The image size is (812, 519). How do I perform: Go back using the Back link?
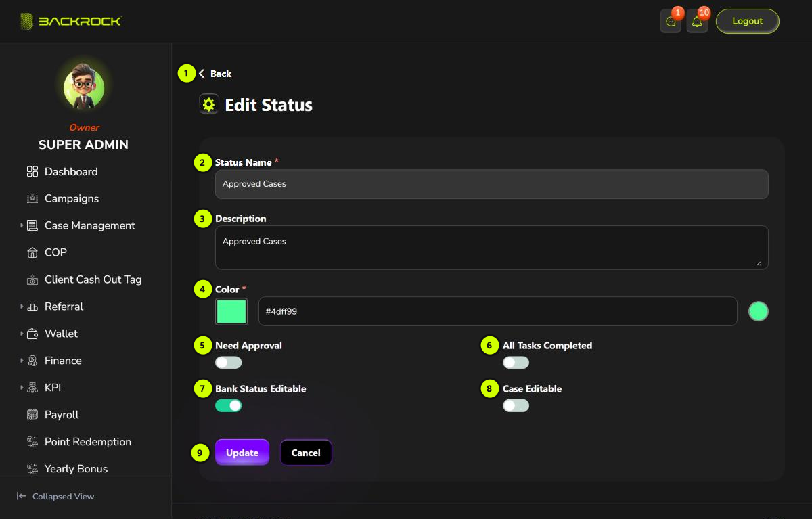(215, 74)
